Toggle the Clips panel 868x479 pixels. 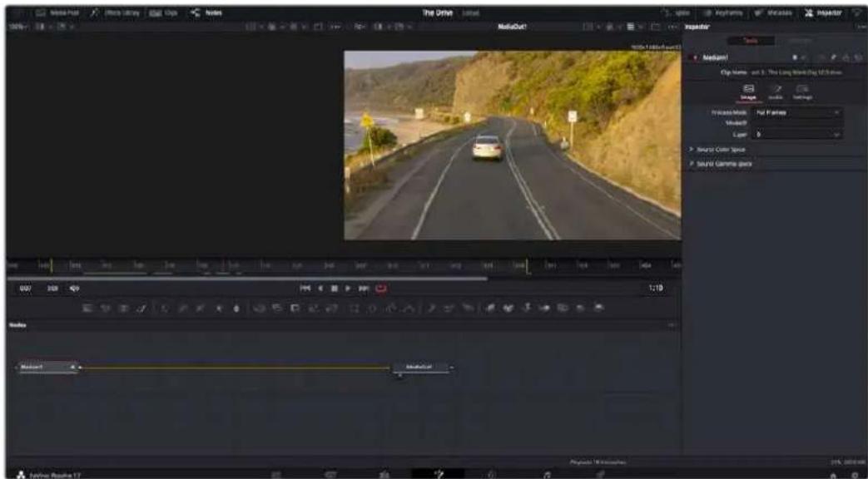pyautogui.click(x=164, y=12)
